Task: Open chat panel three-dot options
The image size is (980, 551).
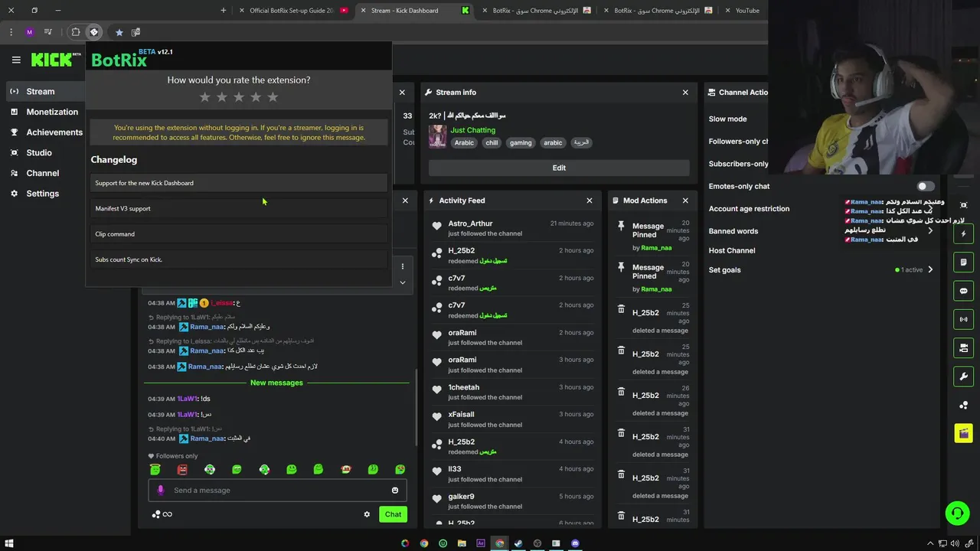Action: (x=403, y=266)
